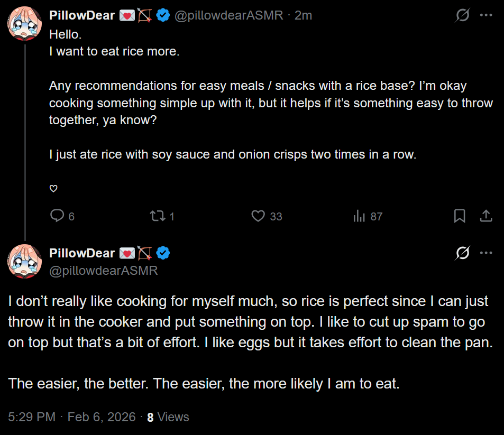Like the rice recommendations tweet
Screen dimensions: 504x435
click(x=258, y=216)
